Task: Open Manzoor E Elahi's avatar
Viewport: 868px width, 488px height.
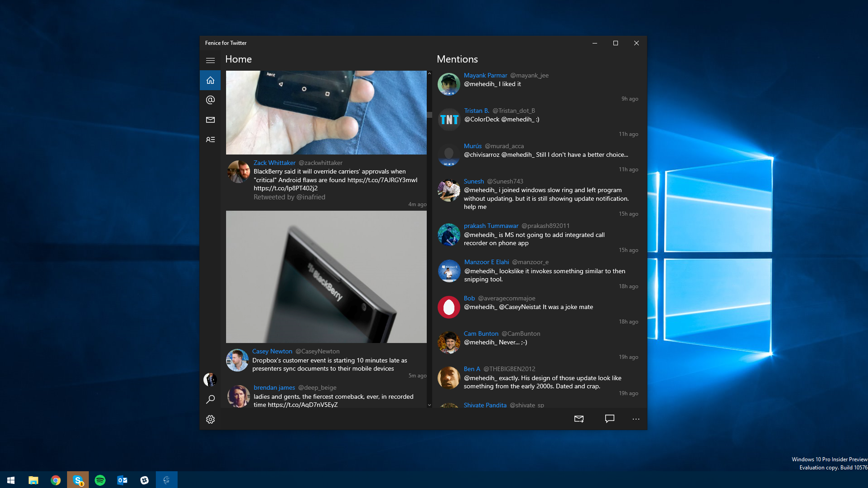Action: coord(449,271)
